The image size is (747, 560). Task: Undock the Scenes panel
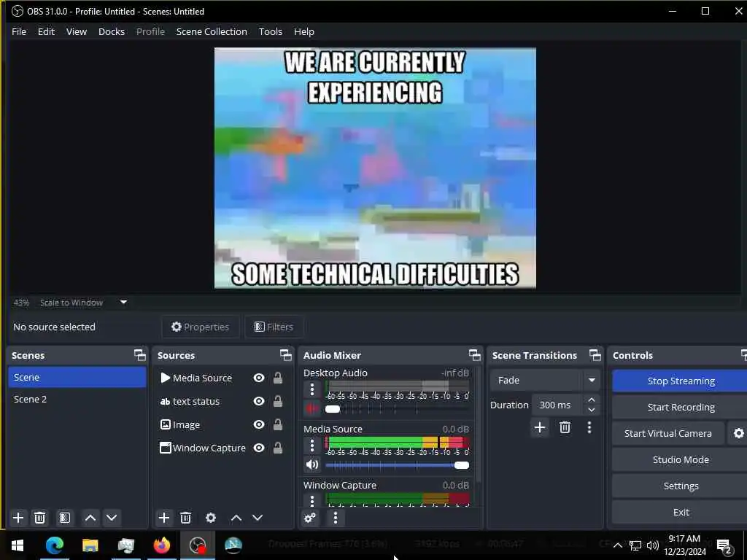[139, 355]
